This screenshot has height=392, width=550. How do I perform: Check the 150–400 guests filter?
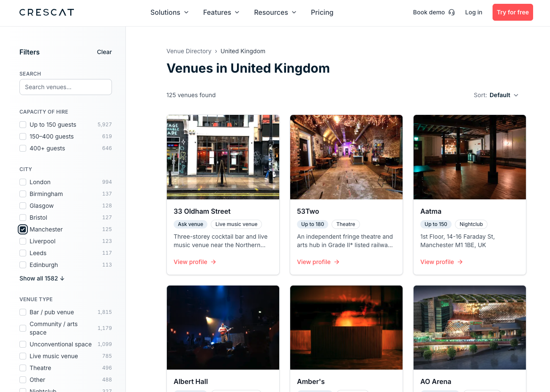pyautogui.click(x=23, y=136)
